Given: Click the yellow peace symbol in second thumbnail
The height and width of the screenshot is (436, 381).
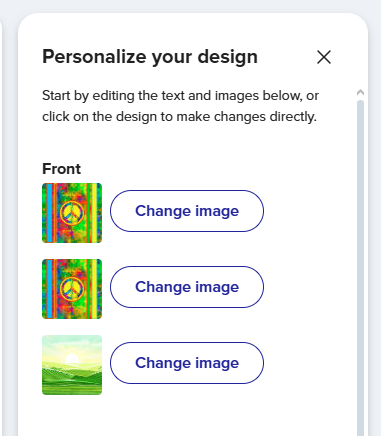Looking at the screenshot, I should coord(72,289).
